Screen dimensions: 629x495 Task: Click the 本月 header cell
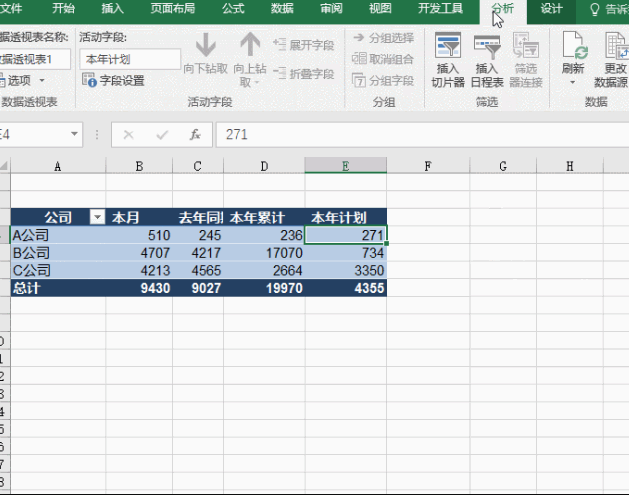click(139, 217)
